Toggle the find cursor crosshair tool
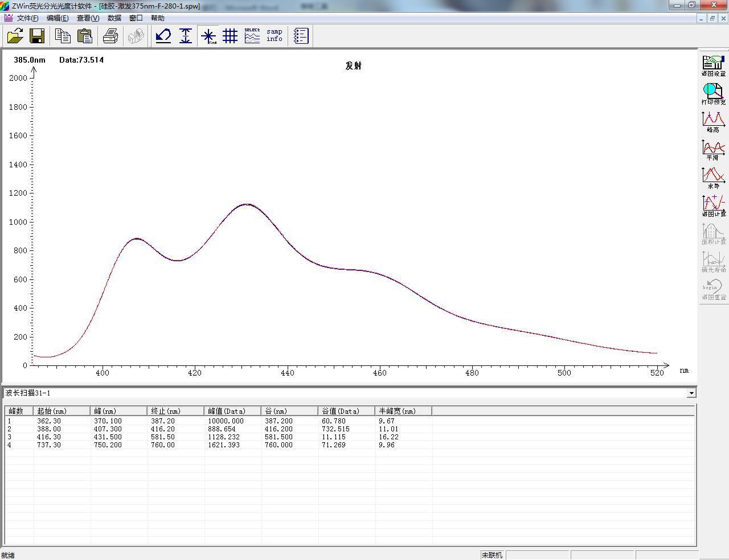 [208, 36]
